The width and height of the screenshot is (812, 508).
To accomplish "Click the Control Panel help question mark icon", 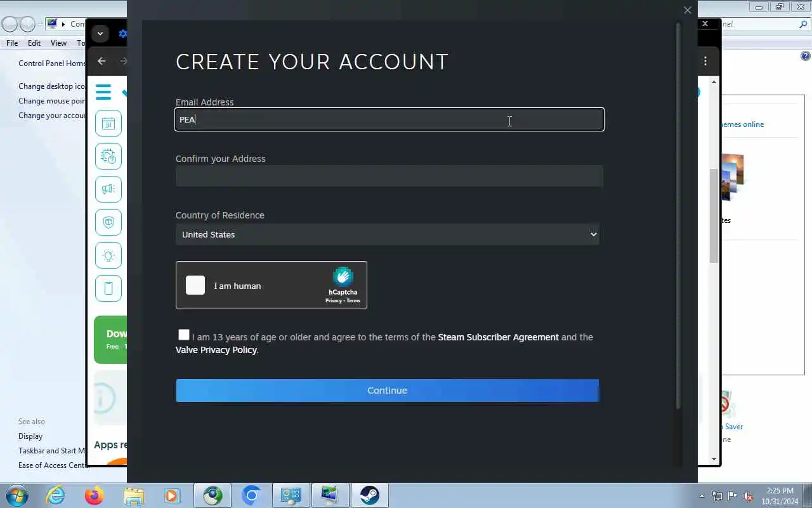I will pos(806,56).
